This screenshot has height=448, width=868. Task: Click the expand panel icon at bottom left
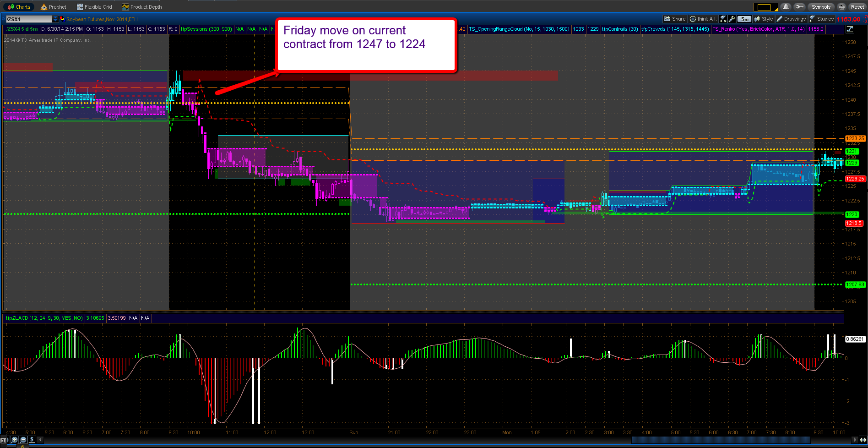point(3,441)
